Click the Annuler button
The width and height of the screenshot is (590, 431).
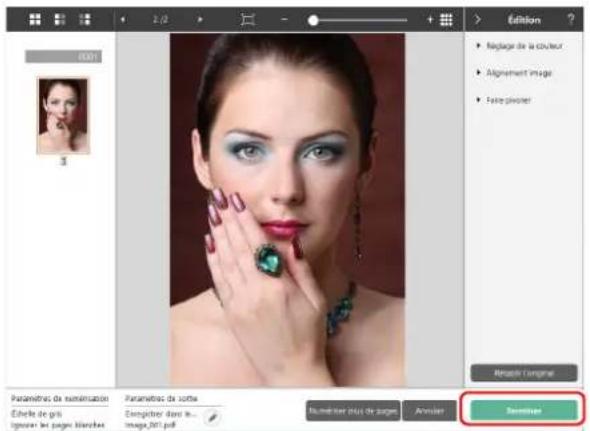[x=429, y=411]
